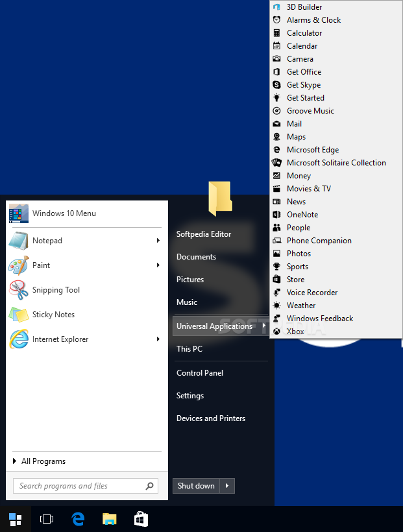Image resolution: width=403 pixels, height=532 pixels.
Task: Launch Groove Music icon
Action: (x=276, y=110)
